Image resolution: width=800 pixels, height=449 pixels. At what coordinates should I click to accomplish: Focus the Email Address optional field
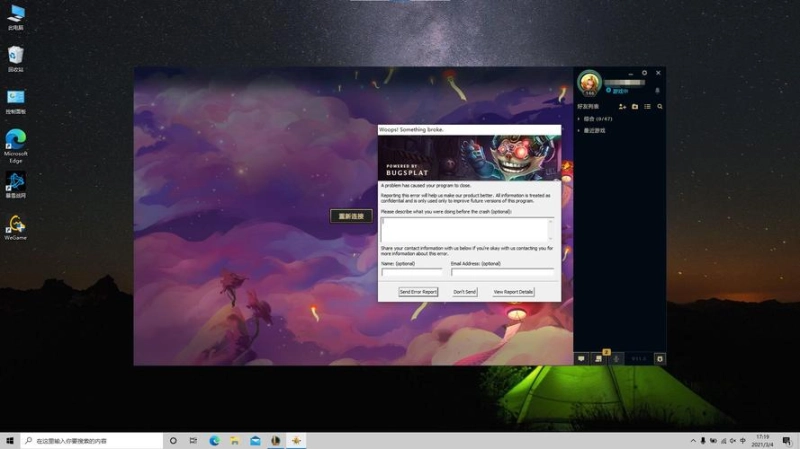[x=503, y=272]
